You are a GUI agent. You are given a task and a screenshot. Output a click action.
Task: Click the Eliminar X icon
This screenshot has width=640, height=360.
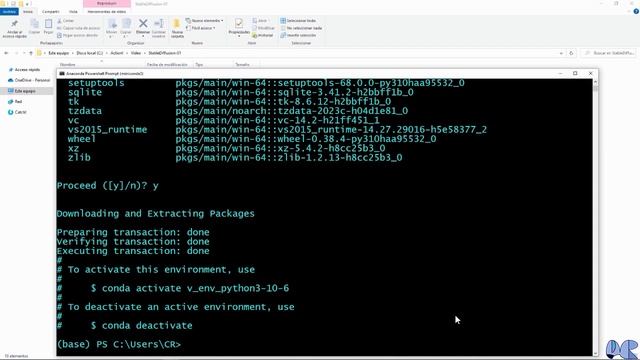pyautogui.click(x=143, y=24)
